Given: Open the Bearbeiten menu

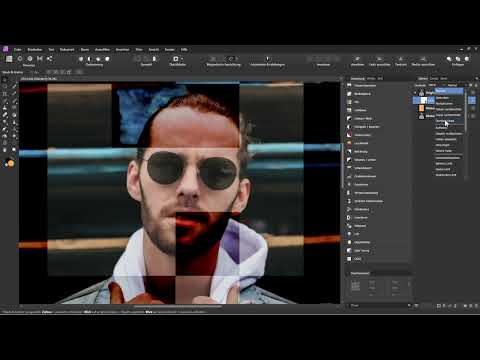Looking at the screenshot, I should [35, 50].
